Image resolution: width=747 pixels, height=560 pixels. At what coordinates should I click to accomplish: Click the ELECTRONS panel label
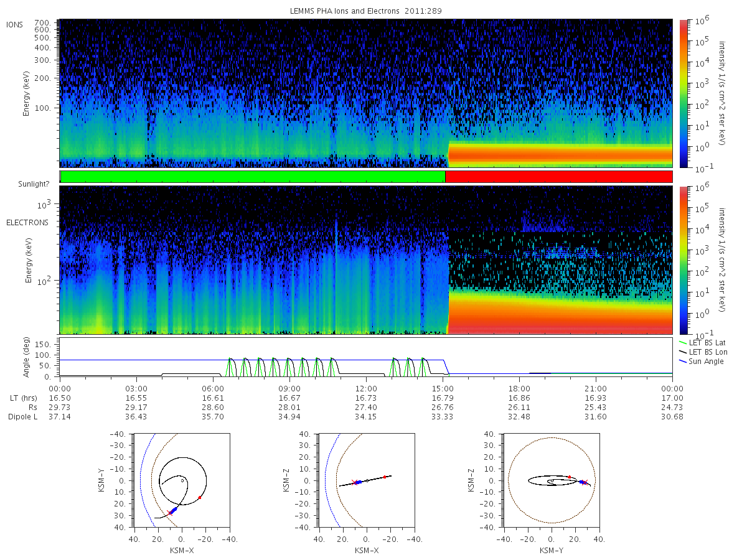tap(27, 222)
